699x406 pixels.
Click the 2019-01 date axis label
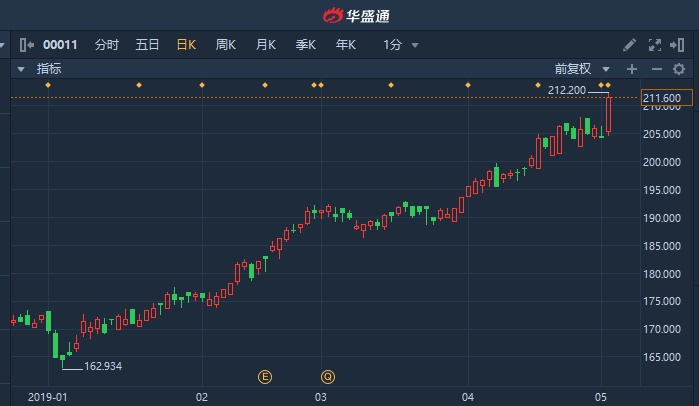pyautogui.click(x=48, y=397)
